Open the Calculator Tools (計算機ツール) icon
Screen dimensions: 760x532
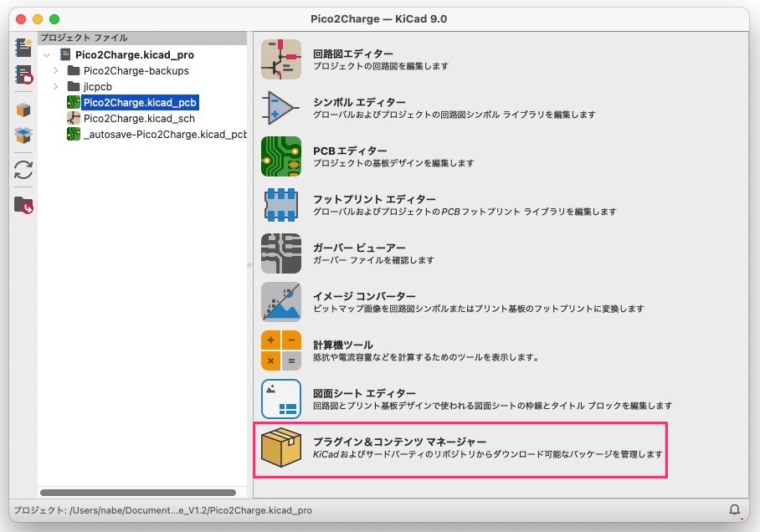pos(281,350)
